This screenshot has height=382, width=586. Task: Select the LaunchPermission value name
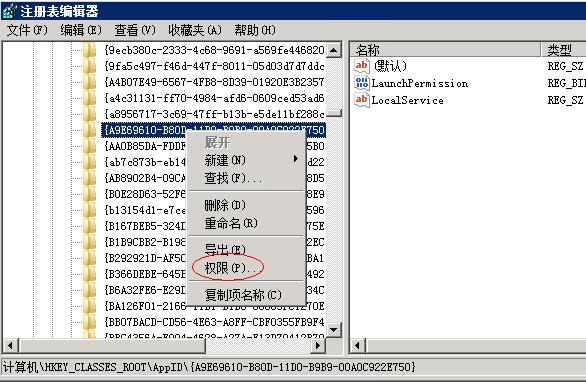tap(420, 83)
